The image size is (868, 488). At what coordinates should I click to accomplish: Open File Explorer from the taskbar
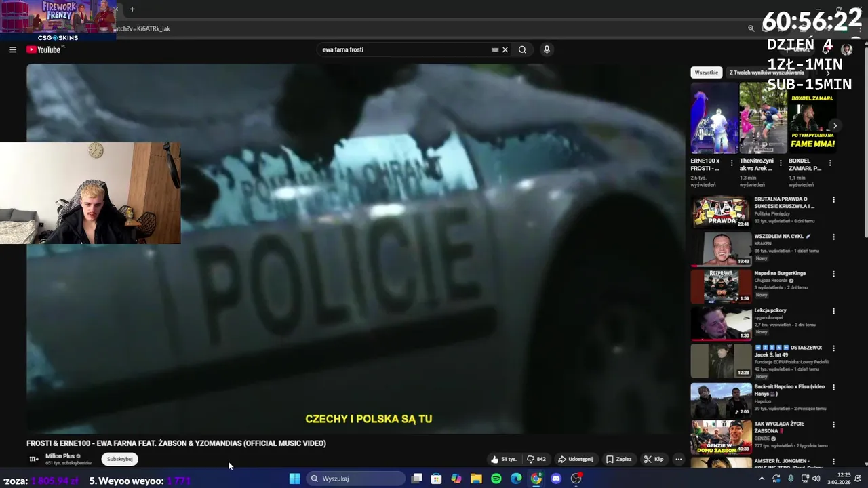pyautogui.click(x=476, y=479)
